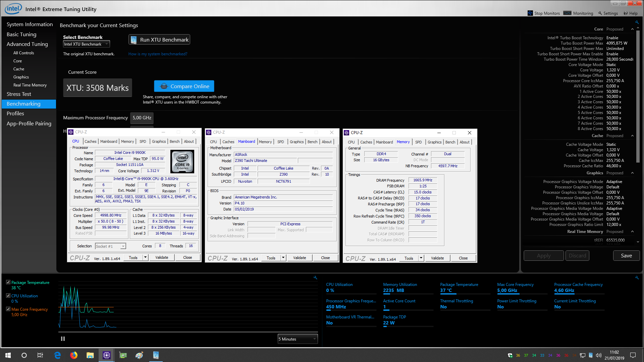
Task: Open the Profiles section
Action: pos(15,113)
